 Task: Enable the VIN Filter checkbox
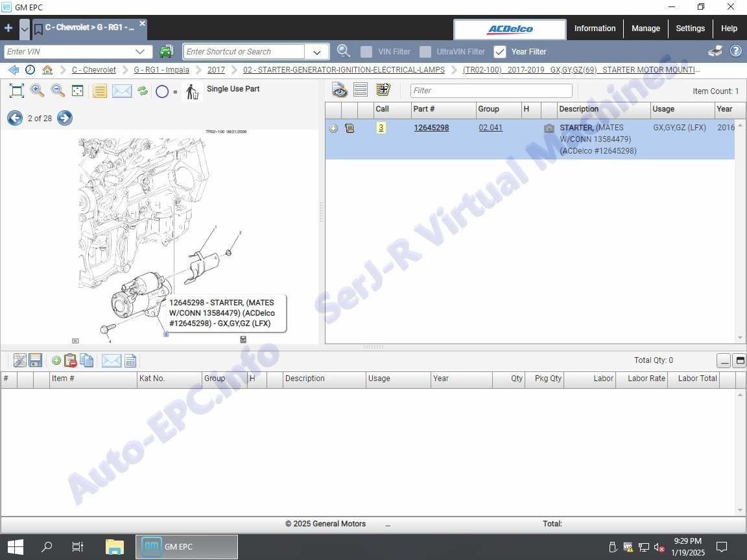pyautogui.click(x=366, y=52)
